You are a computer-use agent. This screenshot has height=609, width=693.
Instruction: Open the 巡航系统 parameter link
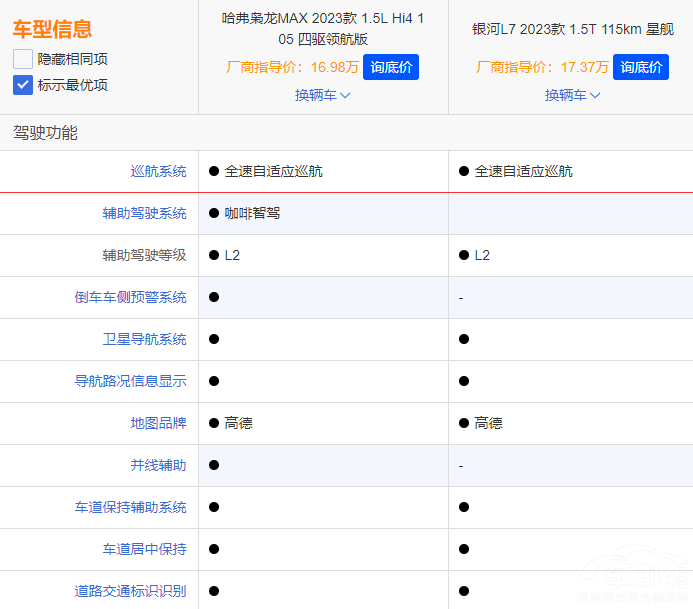click(x=158, y=171)
